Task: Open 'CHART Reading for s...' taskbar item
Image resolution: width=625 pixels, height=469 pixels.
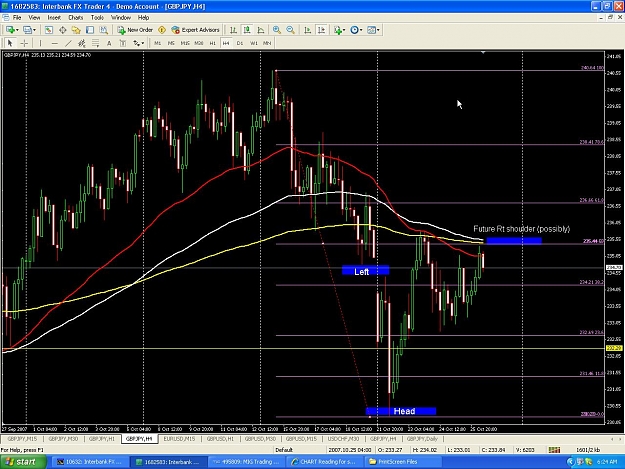Action: click(x=325, y=462)
